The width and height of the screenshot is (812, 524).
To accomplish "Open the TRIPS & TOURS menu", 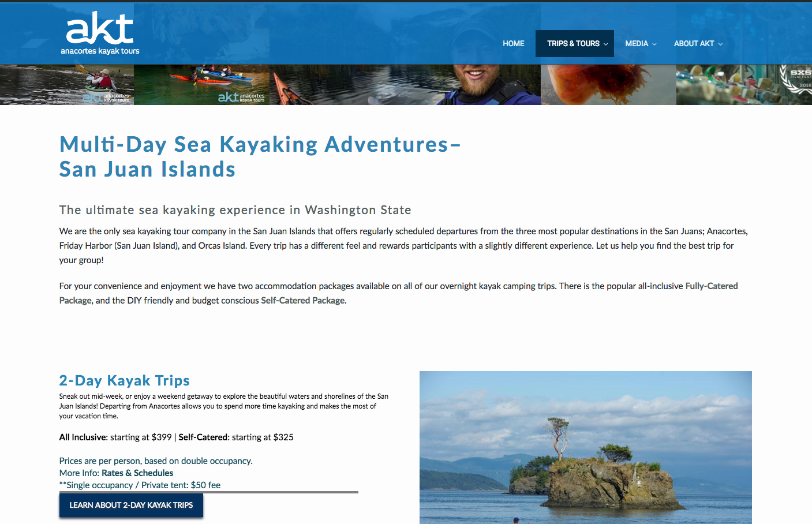I will pyautogui.click(x=572, y=44).
